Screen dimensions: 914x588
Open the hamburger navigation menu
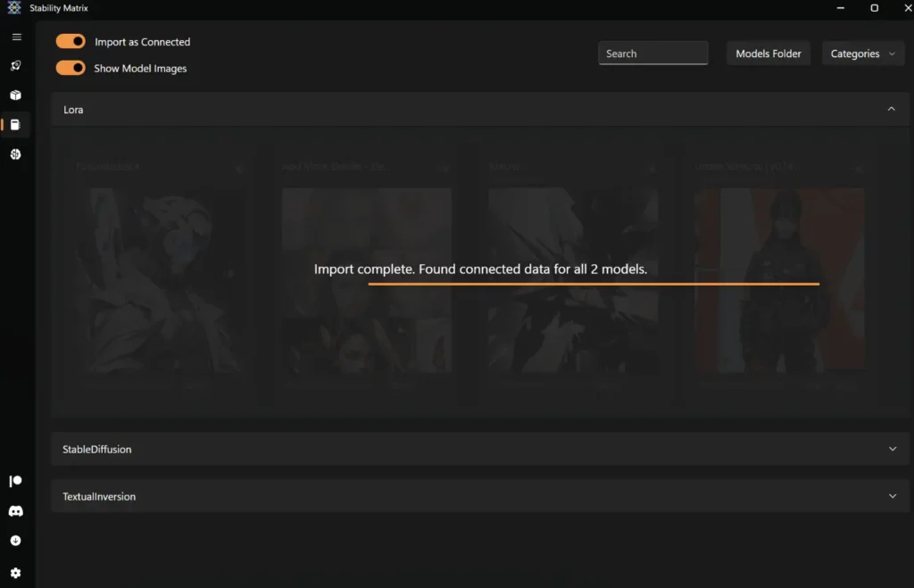coord(16,37)
